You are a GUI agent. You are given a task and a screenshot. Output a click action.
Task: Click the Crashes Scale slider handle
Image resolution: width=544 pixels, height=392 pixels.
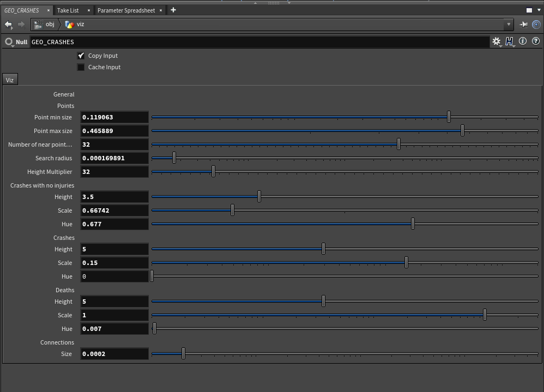(x=406, y=263)
